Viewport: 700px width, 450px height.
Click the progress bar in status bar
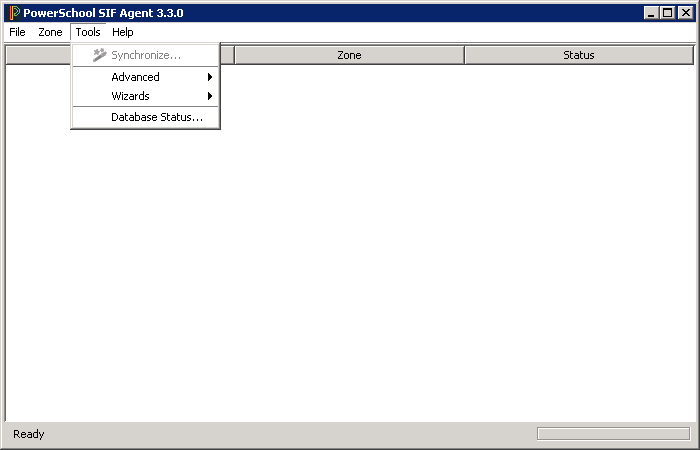click(613, 433)
